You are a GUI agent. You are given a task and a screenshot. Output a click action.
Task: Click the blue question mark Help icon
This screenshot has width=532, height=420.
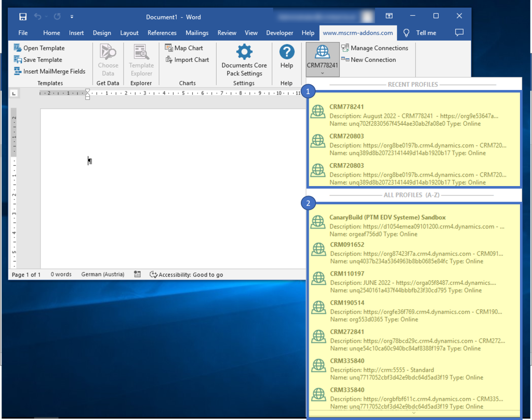point(287,52)
